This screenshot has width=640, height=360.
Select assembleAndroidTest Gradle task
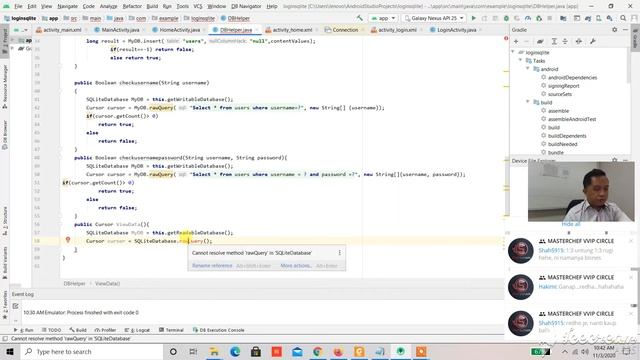pos(572,119)
